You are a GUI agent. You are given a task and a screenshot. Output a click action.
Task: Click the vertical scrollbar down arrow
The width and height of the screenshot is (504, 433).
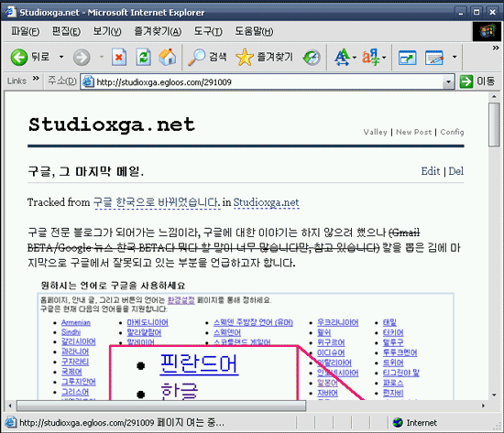494,395
